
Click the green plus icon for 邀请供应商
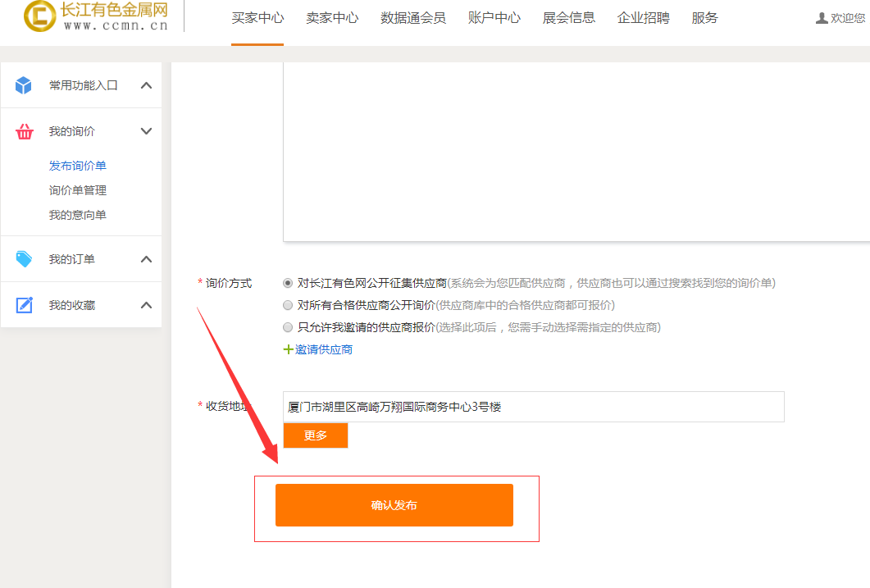click(x=288, y=349)
